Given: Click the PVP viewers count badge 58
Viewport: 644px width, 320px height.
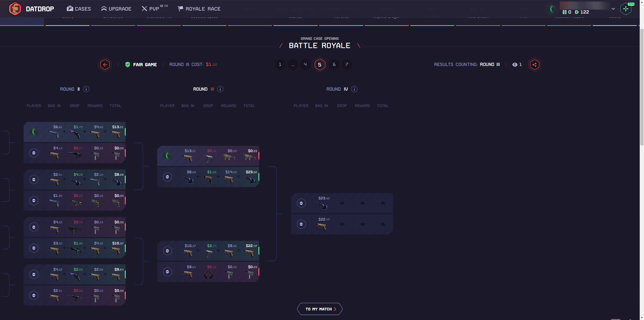Looking at the screenshot, I should 164,6.
